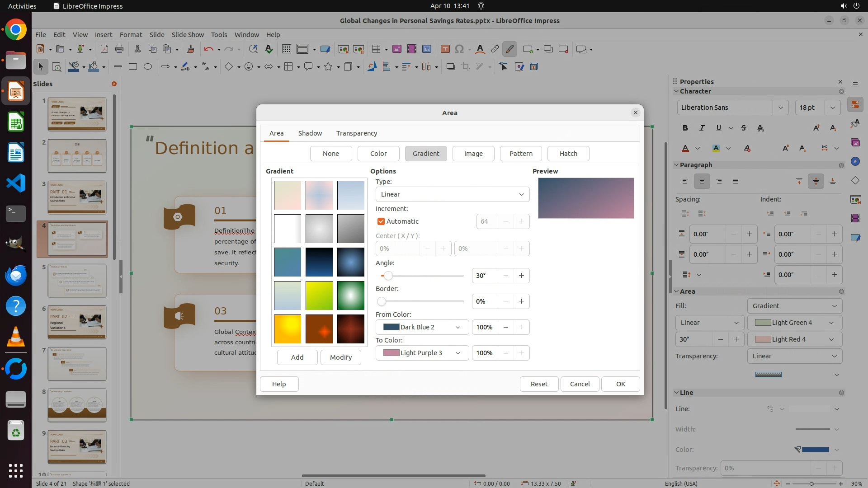The height and width of the screenshot is (488, 868).
Task: Click the Bold icon in Character panel
Action: click(685, 128)
